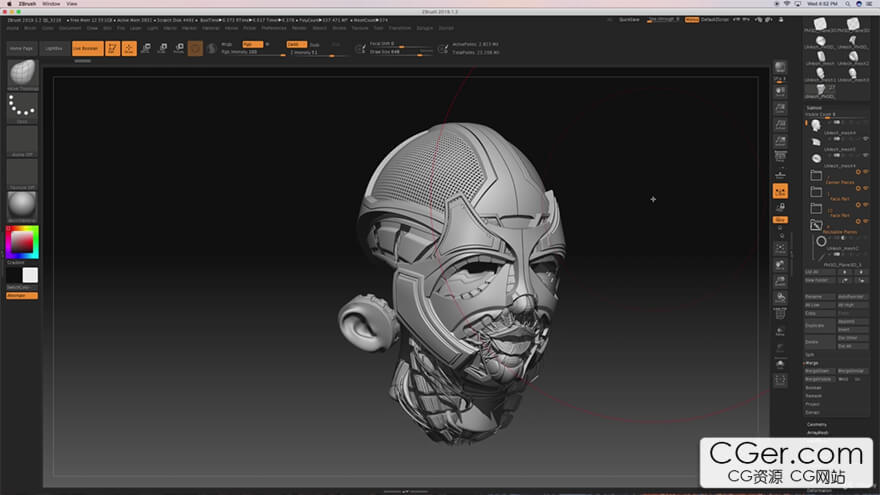Click the Sculptris Pro icon
Viewport: 880px width, 495px height.
click(x=212, y=49)
